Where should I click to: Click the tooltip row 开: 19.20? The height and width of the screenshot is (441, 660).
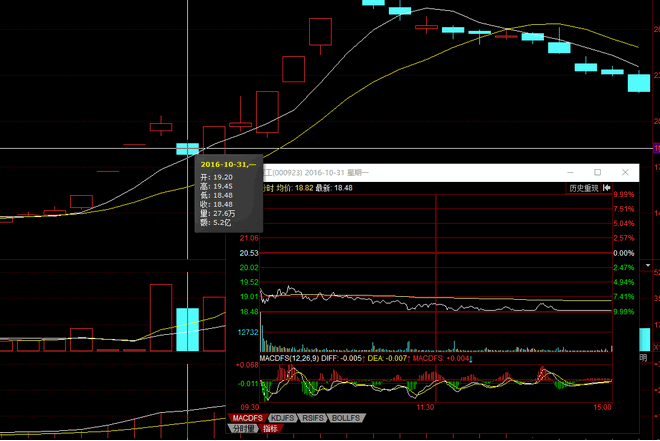(x=216, y=177)
